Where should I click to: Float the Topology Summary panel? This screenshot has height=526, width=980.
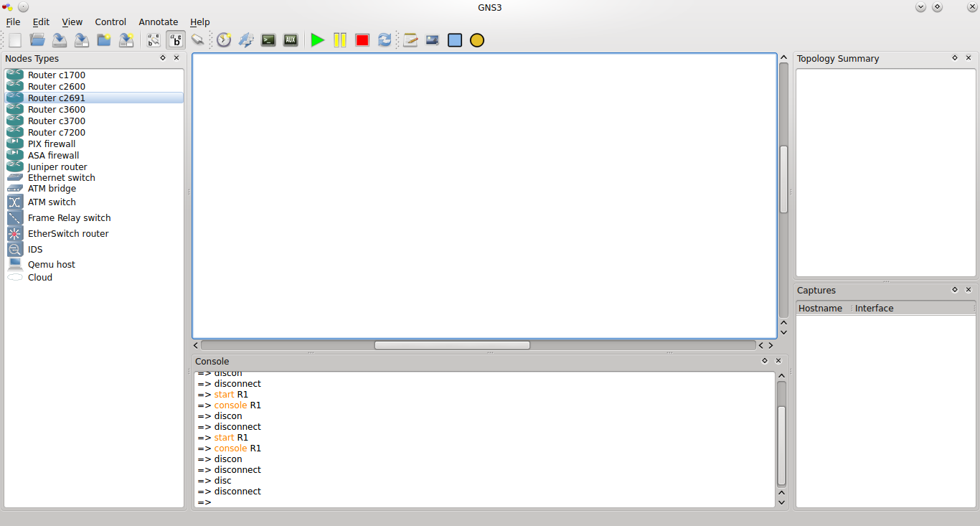[x=954, y=57]
